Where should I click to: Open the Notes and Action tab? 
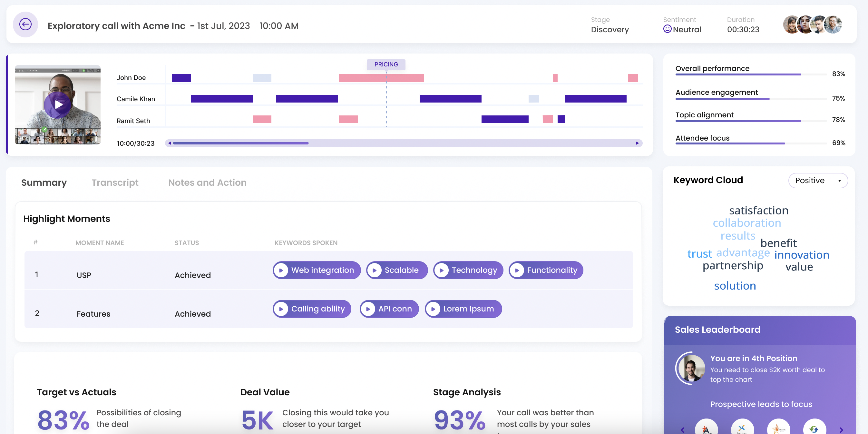(207, 182)
